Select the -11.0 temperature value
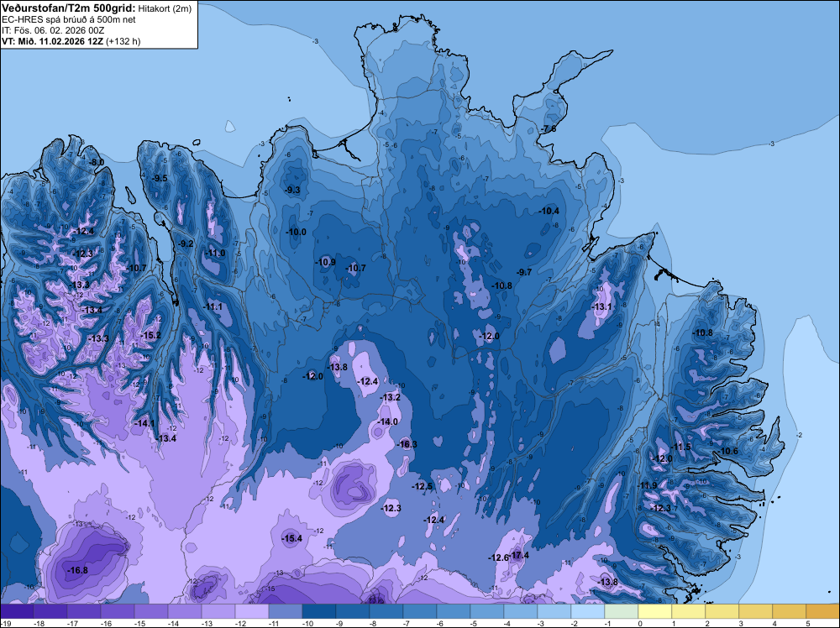 (215, 254)
